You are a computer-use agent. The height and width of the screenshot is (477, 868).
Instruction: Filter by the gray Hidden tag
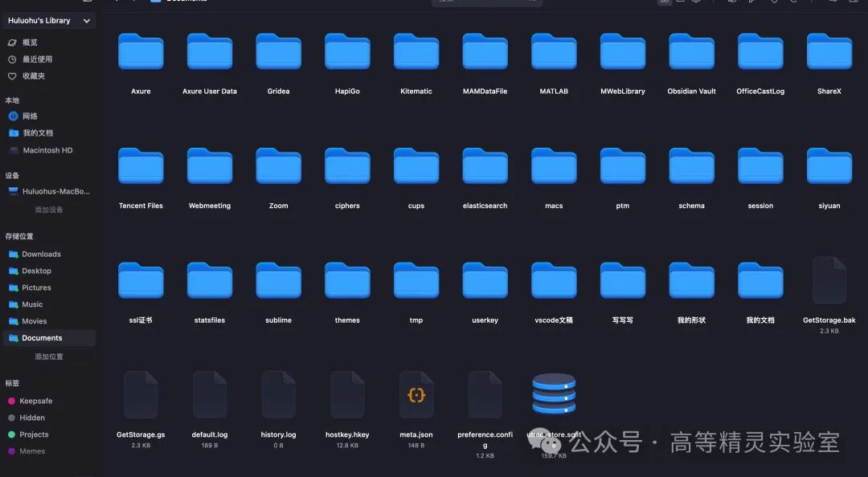[27, 418]
